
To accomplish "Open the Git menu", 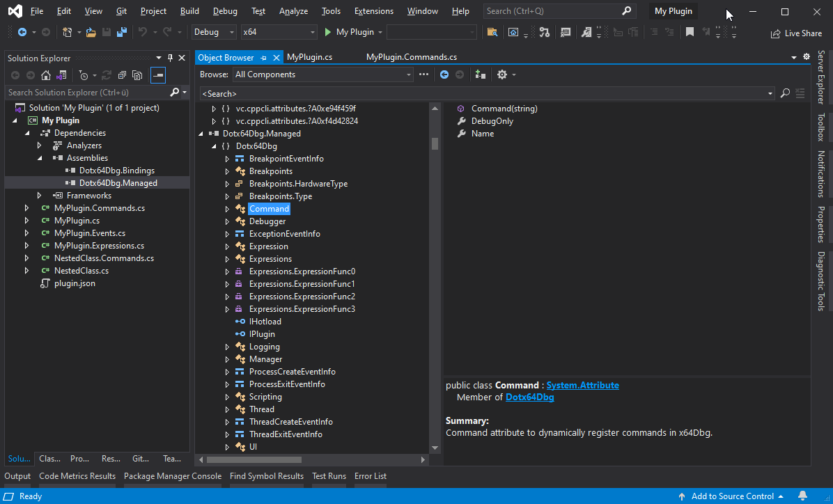I will click(x=121, y=11).
